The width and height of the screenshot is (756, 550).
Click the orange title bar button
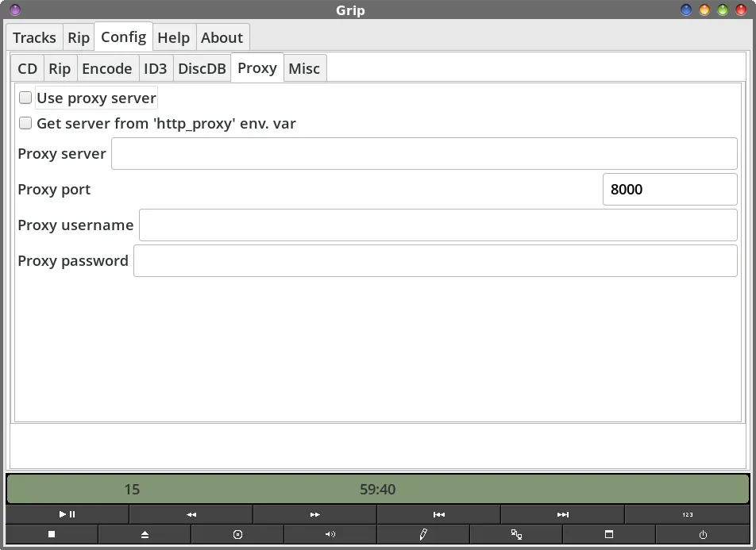coord(704,10)
